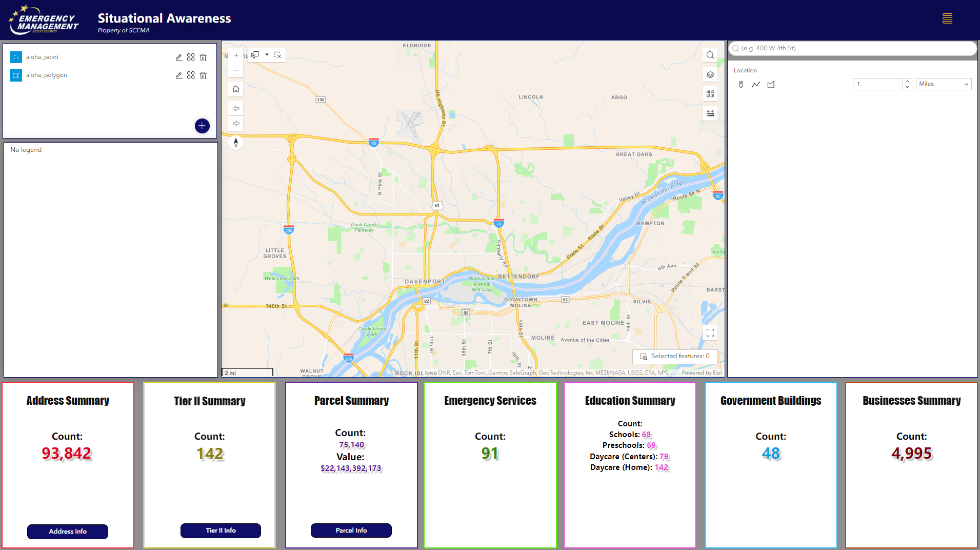The height and width of the screenshot is (550, 980).
Task: Delete the aloha_polygon layer
Action: [x=203, y=75]
